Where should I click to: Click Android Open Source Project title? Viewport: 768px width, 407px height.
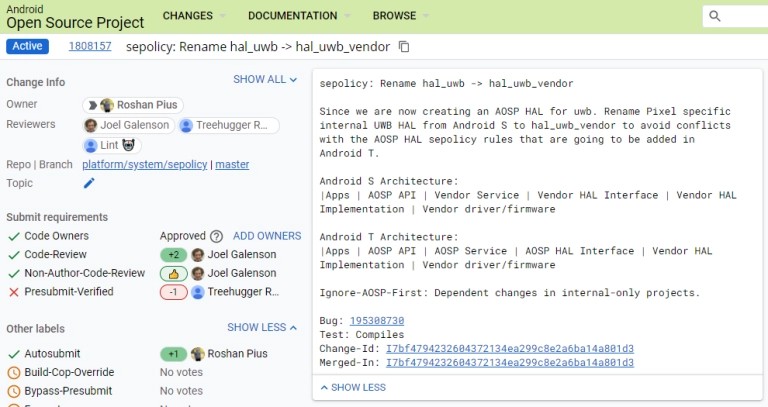pyautogui.click(x=75, y=17)
